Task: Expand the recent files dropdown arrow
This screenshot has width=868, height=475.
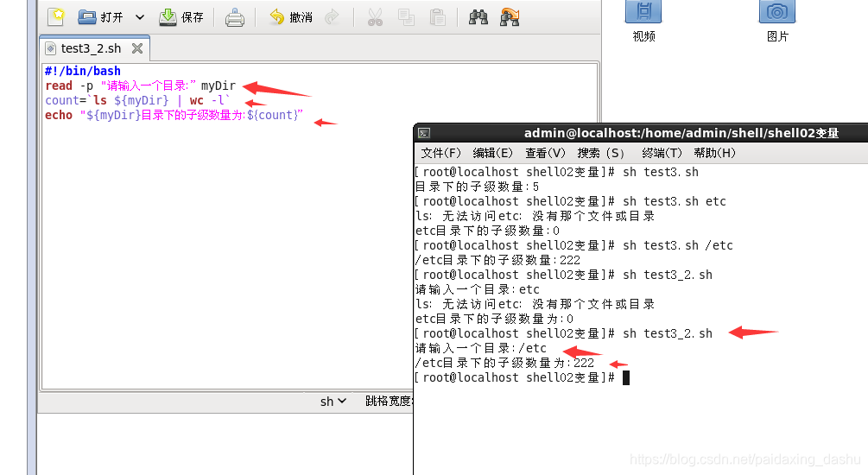Action: (140, 17)
